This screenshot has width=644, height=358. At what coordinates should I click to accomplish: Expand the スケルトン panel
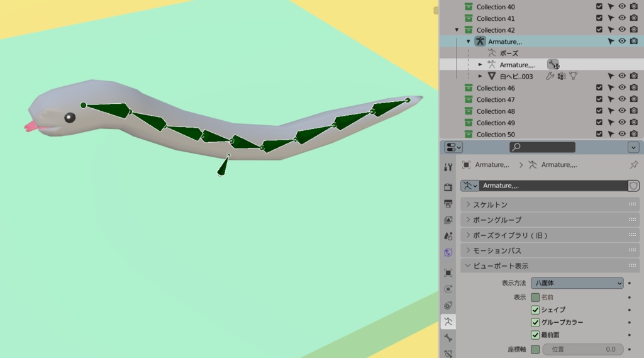tap(550, 204)
